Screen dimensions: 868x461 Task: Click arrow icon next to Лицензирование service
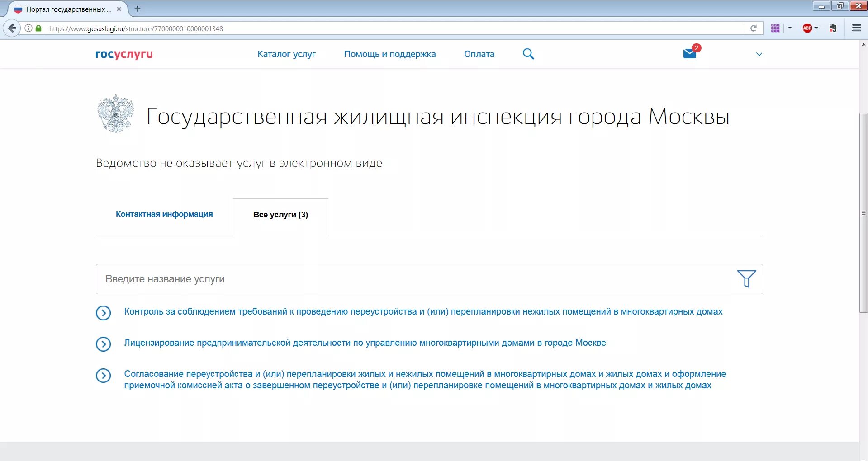[104, 344]
